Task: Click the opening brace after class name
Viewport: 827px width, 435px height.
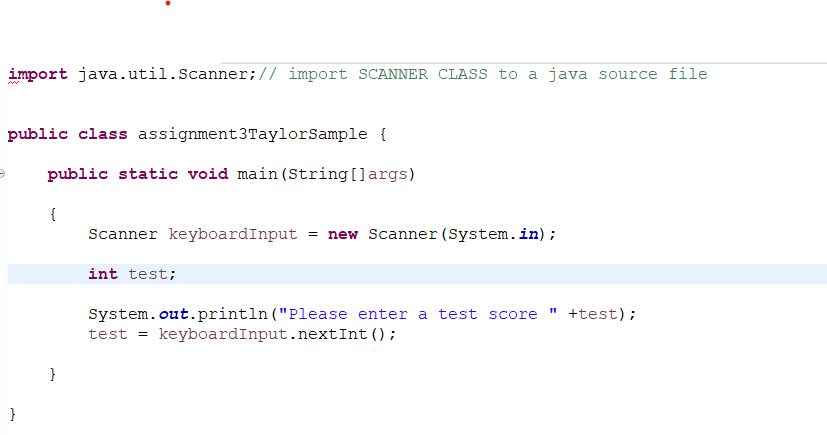Action: click(383, 134)
